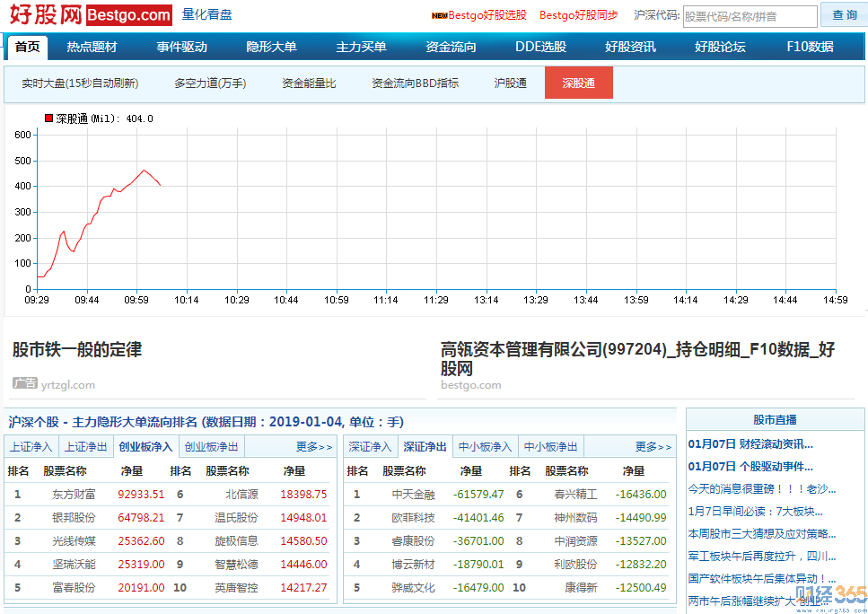Click the 查询 search button

coord(844,15)
